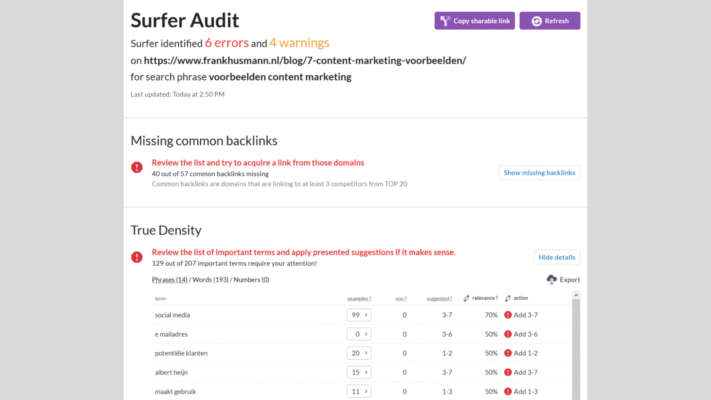The width and height of the screenshot is (711, 400).
Task: Switch to the Numbers (0) tab
Action: point(251,280)
